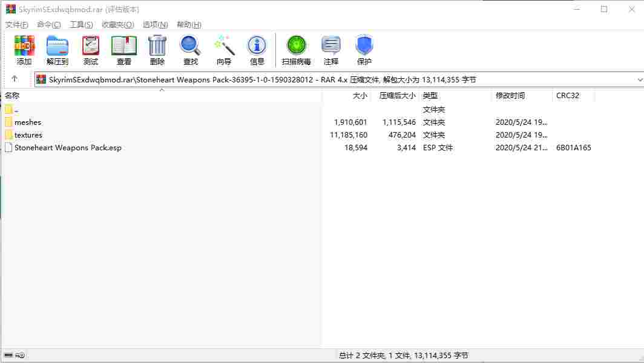Click status bar total 13,114,355 字节 text
The width and height of the screenshot is (644, 363).
[441, 355]
